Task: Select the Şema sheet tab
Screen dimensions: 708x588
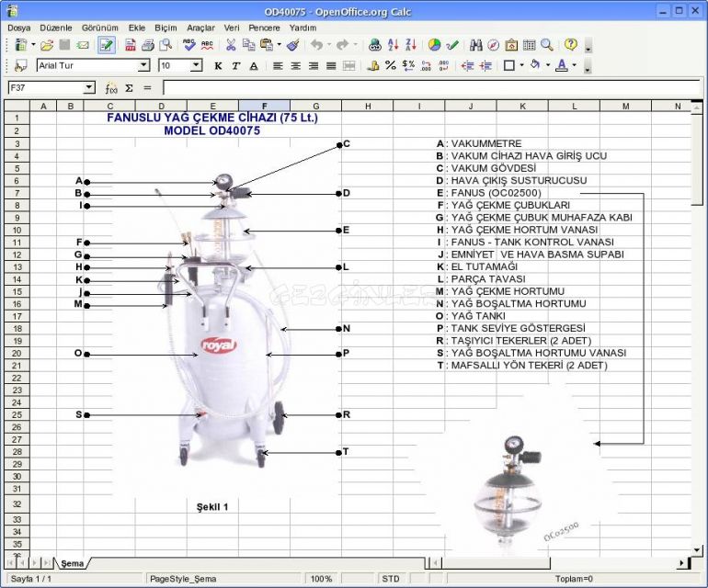Action: click(x=73, y=563)
